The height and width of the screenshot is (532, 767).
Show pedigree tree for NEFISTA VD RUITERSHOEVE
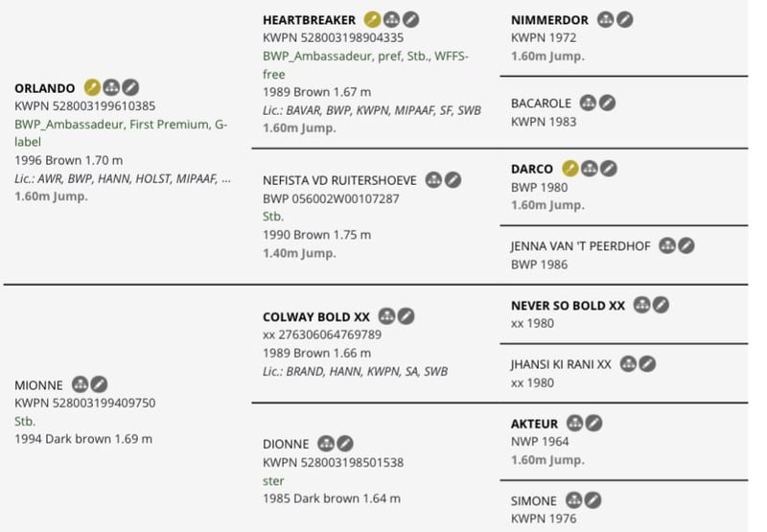(433, 180)
